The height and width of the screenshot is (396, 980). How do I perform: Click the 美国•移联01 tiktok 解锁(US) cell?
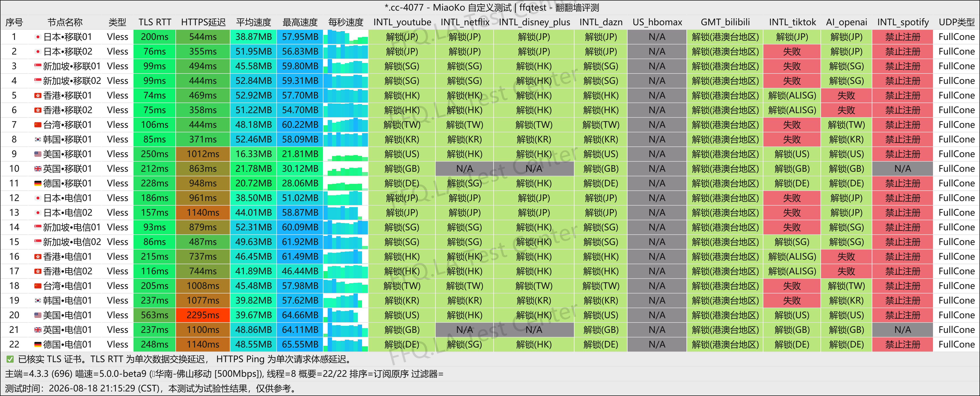[792, 154]
